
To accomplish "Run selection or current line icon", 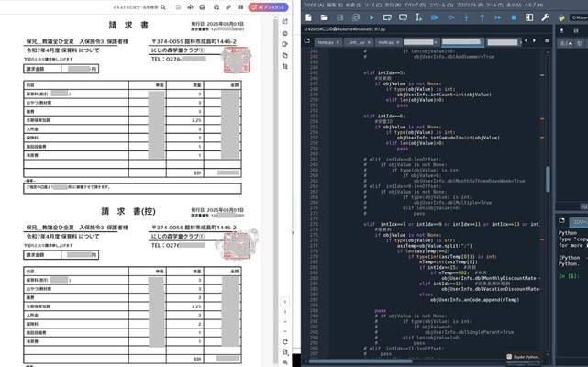I will point(418,17).
